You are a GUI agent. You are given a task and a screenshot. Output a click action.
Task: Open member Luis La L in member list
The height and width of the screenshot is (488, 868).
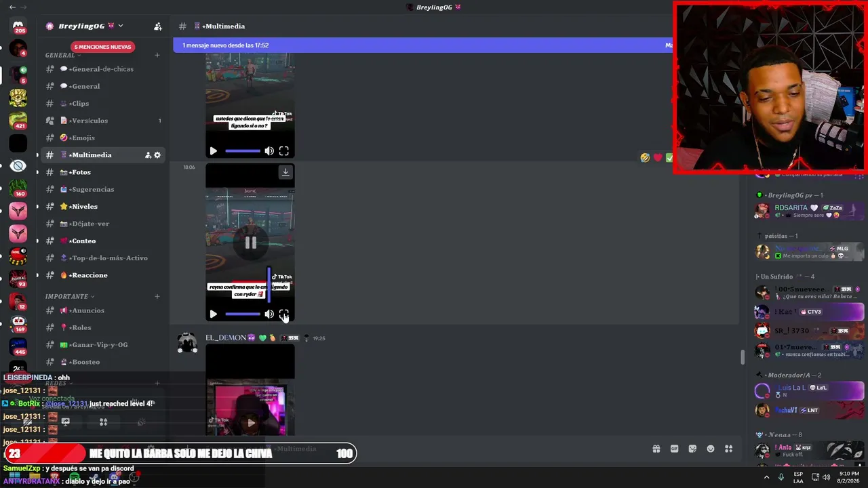pyautogui.click(x=810, y=391)
